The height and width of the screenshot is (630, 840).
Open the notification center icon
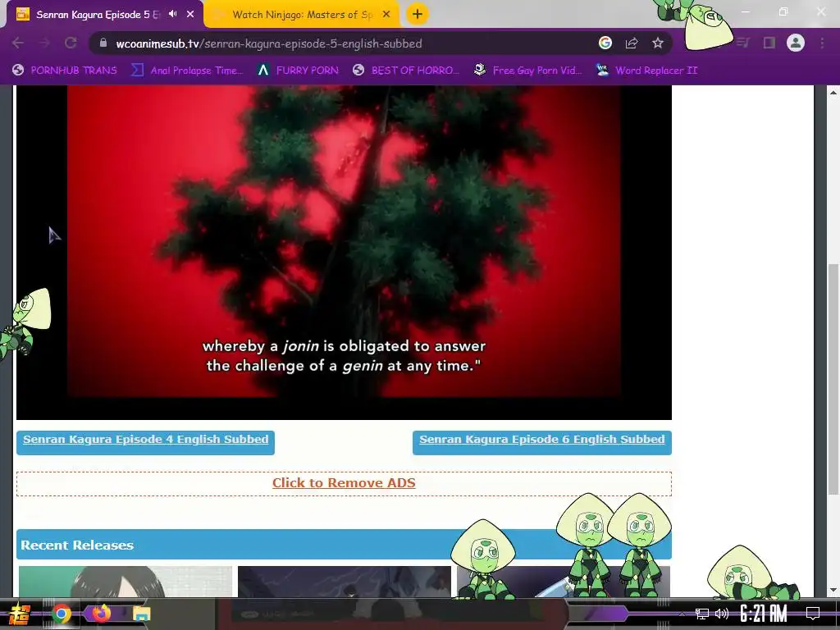(x=813, y=614)
